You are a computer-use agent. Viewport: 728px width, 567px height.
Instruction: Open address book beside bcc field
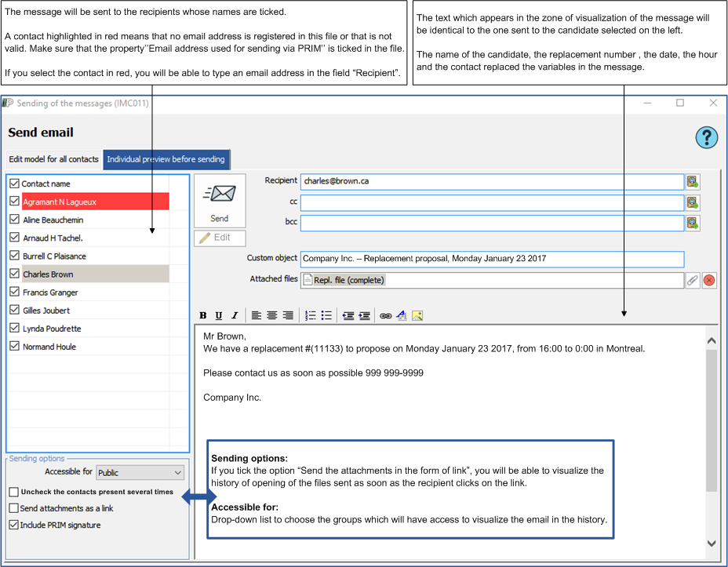[692, 224]
